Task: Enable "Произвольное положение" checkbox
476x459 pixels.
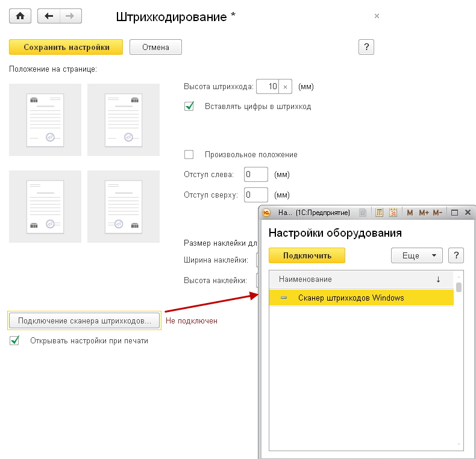Action: click(x=189, y=155)
